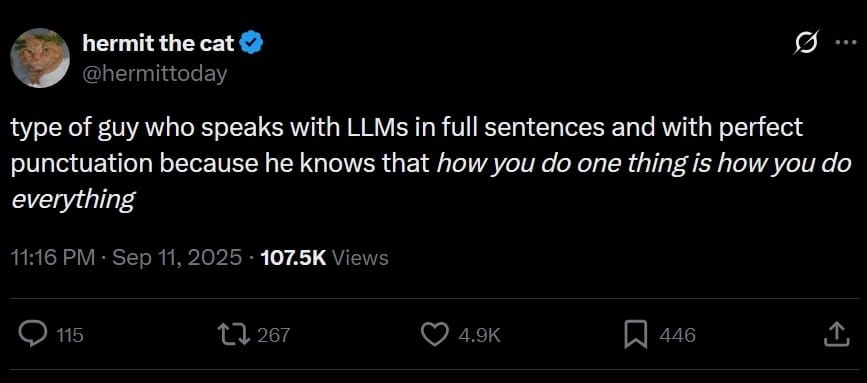Image resolution: width=867 pixels, height=383 pixels.
Task: Click the 267 reposts count
Action: click(274, 335)
